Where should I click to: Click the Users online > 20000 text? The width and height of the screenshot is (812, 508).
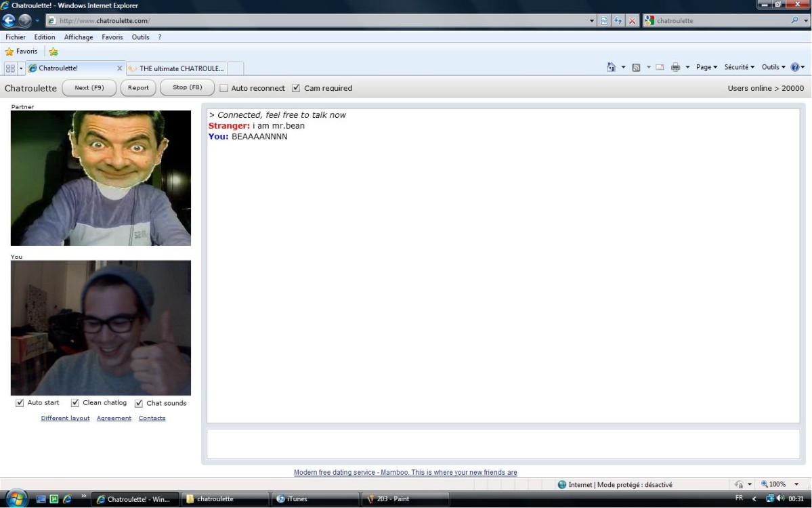pyautogui.click(x=765, y=88)
